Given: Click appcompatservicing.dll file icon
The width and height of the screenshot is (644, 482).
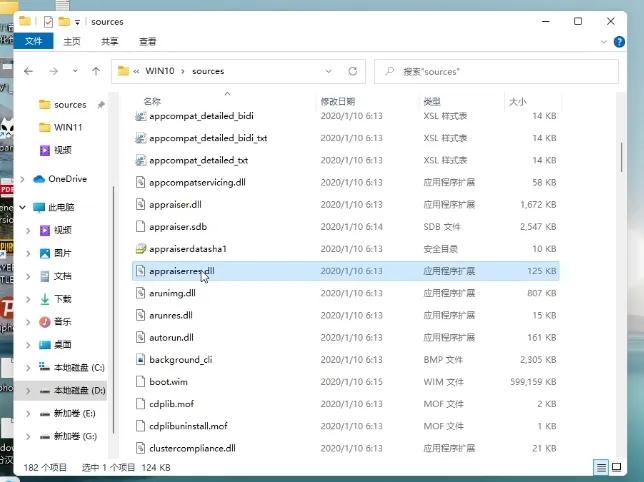Looking at the screenshot, I should [x=140, y=182].
